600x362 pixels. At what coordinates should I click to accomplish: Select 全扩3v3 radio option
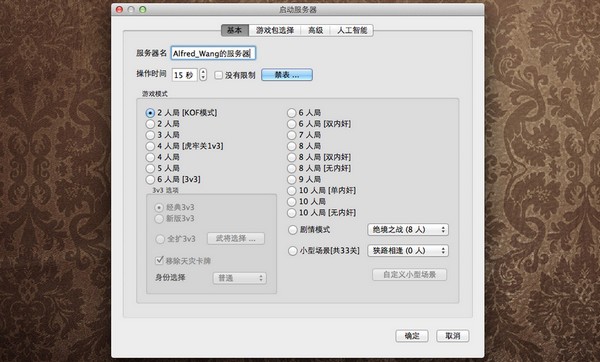pyautogui.click(x=160, y=239)
